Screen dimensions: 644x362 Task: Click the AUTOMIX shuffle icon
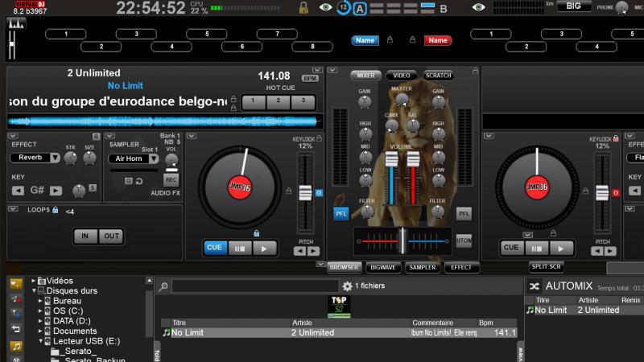[x=535, y=286]
